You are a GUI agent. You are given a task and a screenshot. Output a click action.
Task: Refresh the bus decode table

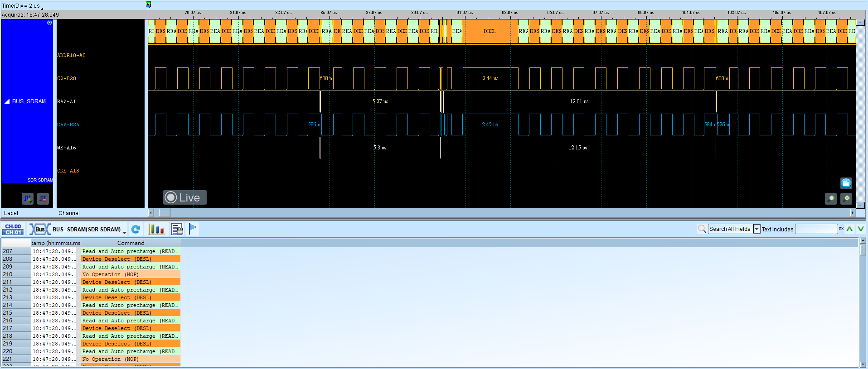(136, 229)
